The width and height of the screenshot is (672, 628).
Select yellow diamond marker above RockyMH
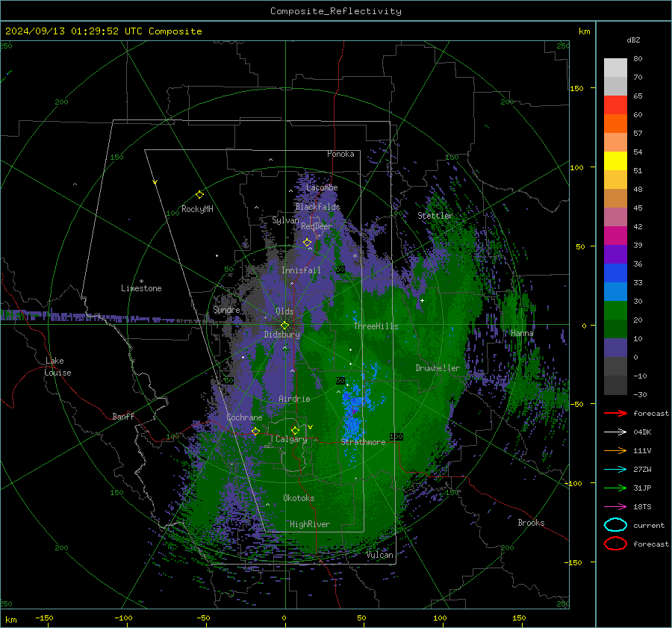199,195
